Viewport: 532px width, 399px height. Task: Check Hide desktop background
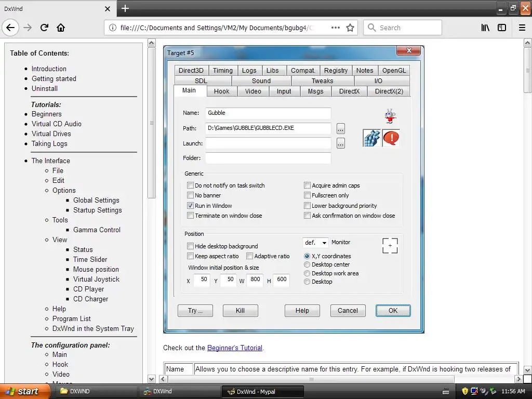(190, 246)
